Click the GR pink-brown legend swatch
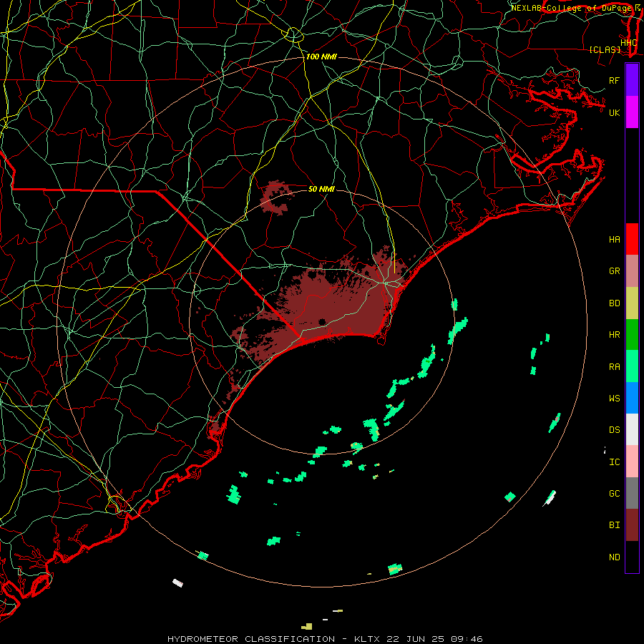Image resolution: width=644 pixels, height=644 pixels. (632, 271)
